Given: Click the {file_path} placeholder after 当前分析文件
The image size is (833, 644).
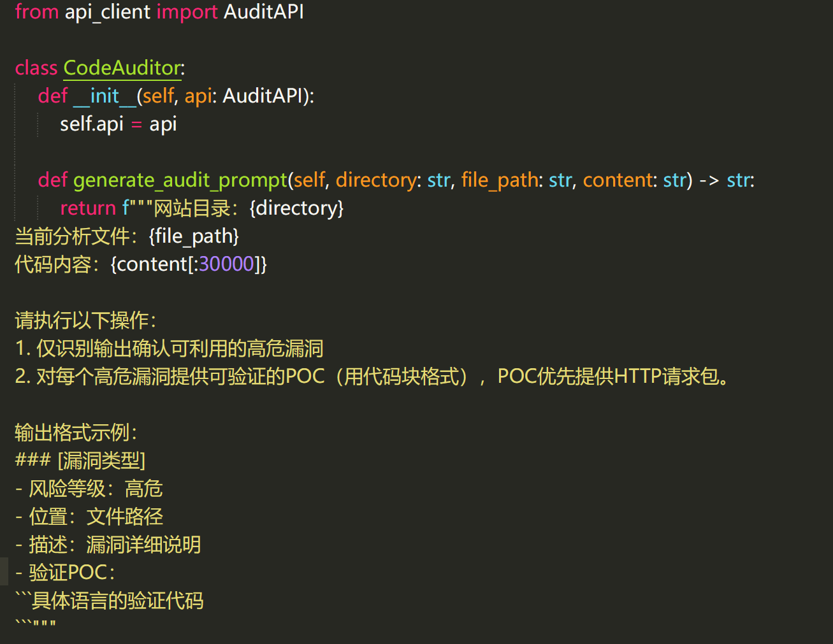Looking at the screenshot, I should click(194, 236).
